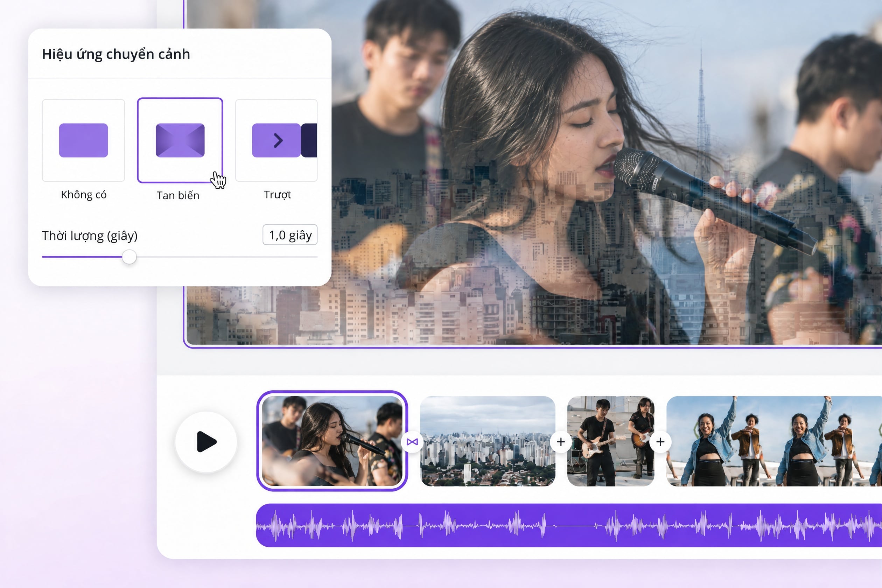The height and width of the screenshot is (588, 882).
Task: Click the 'Tan biến' label text
Action: [178, 195]
